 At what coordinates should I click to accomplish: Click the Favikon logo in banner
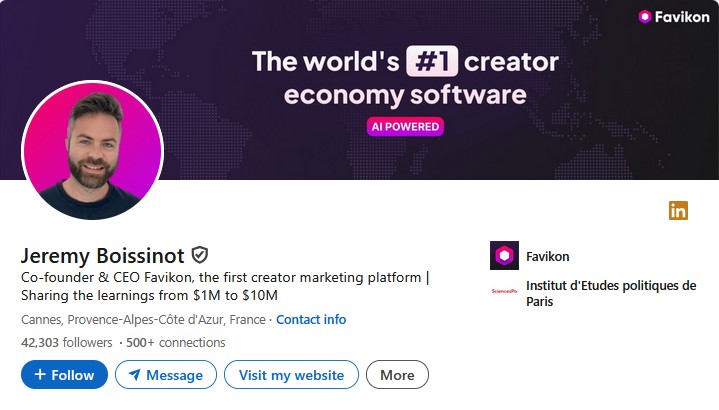pos(674,17)
